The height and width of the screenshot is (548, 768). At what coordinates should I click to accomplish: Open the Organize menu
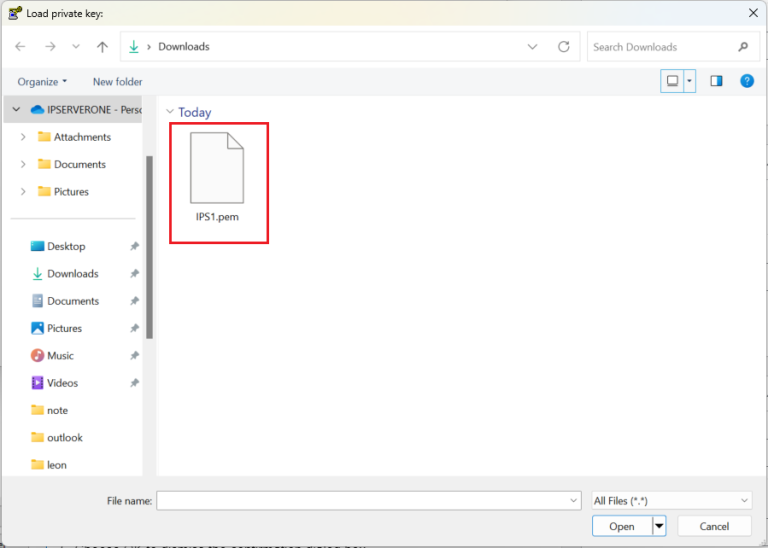point(42,82)
